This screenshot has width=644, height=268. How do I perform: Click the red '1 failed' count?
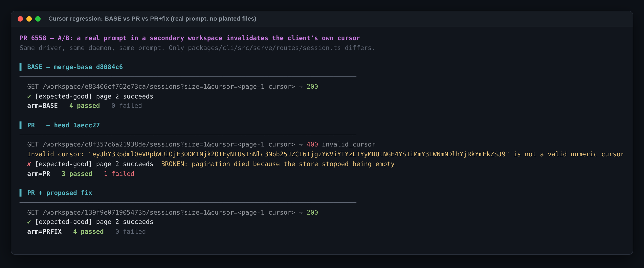click(119, 174)
